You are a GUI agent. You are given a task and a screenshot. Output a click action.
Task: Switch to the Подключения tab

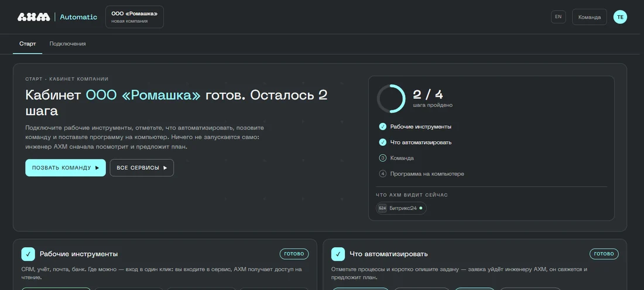click(x=68, y=43)
